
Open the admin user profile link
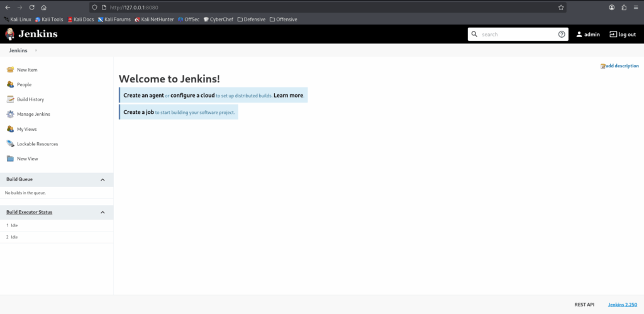click(x=588, y=35)
